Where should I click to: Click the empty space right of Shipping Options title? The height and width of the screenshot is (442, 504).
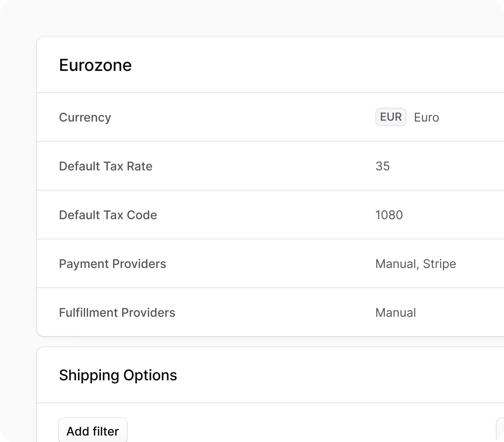(x=328, y=375)
